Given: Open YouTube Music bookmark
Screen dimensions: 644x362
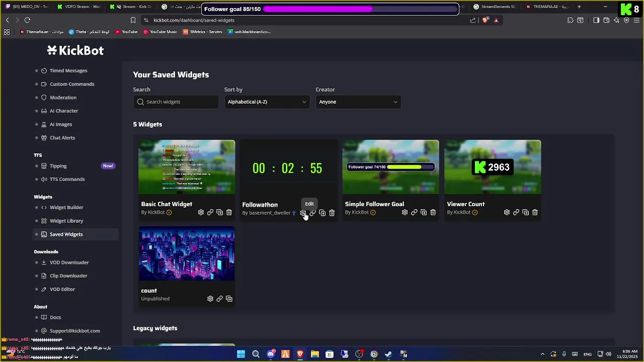Looking at the screenshot, I should [160, 32].
